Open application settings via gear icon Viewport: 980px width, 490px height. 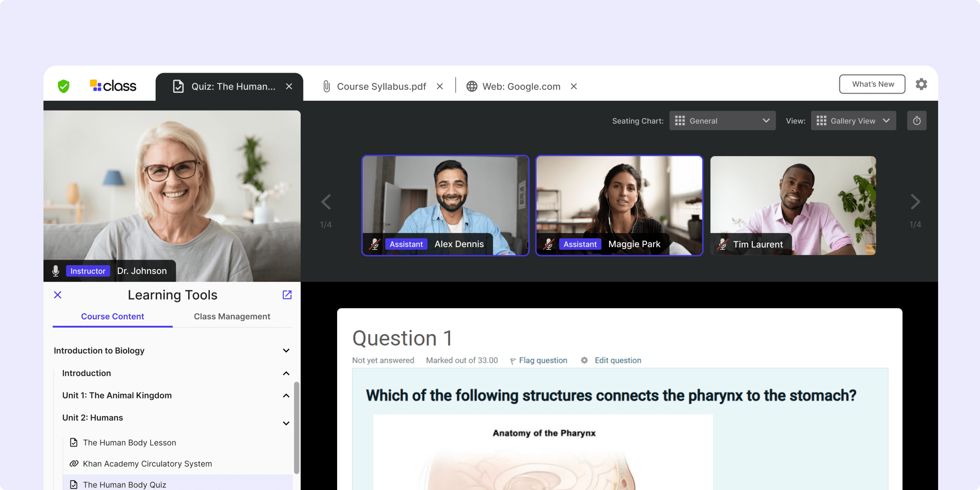pos(922,84)
